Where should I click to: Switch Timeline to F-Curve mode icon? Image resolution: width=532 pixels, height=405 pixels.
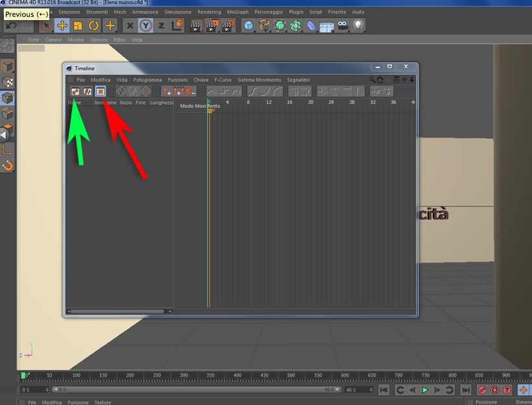(x=88, y=92)
